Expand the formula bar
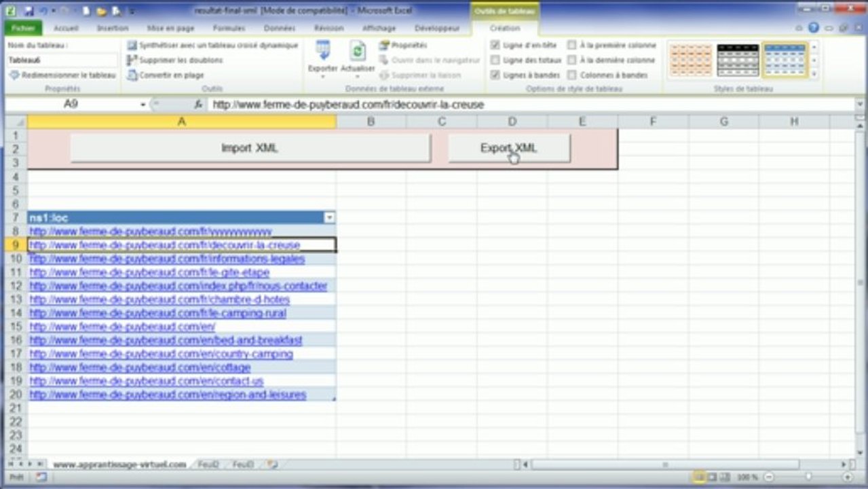This screenshot has height=489, width=868. pyautogui.click(x=860, y=105)
